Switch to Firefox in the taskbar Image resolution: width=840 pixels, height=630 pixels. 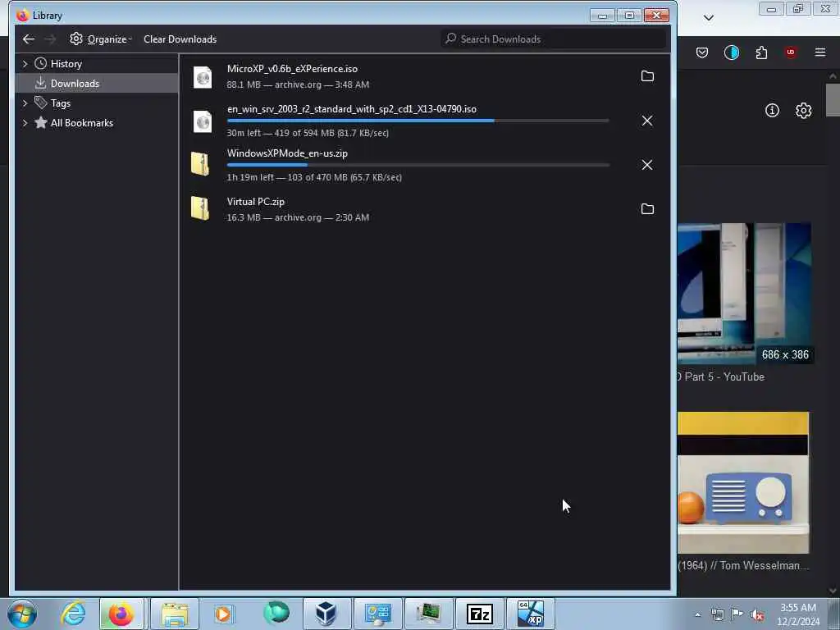[x=121, y=614]
